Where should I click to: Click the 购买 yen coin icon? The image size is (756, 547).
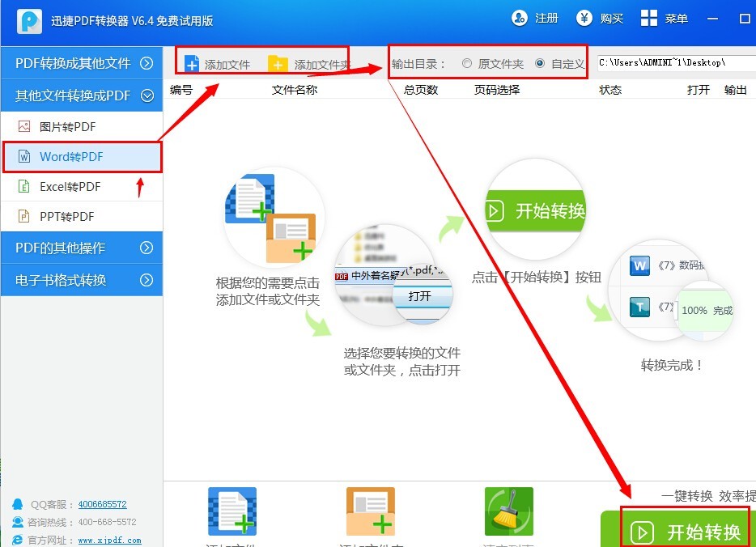tap(584, 19)
